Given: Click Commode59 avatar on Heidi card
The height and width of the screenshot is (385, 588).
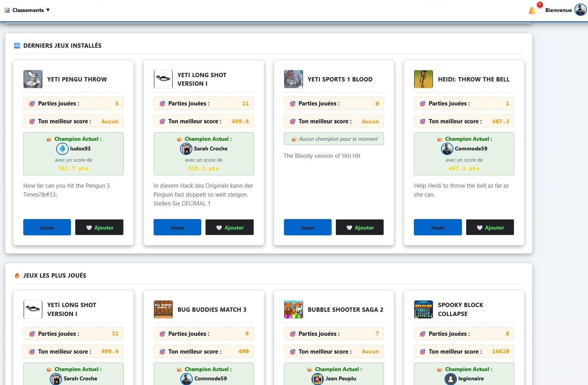Looking at the screenshot, I should coord(447,148).
